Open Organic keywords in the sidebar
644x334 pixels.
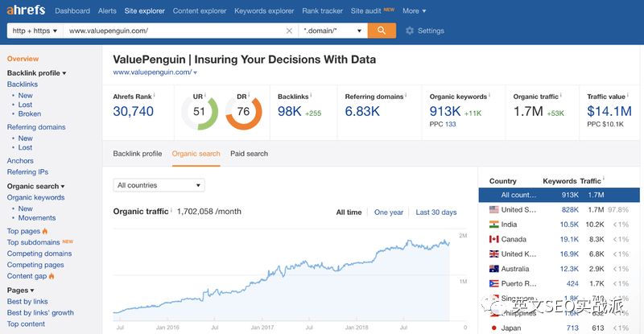(x=35, y=198)
